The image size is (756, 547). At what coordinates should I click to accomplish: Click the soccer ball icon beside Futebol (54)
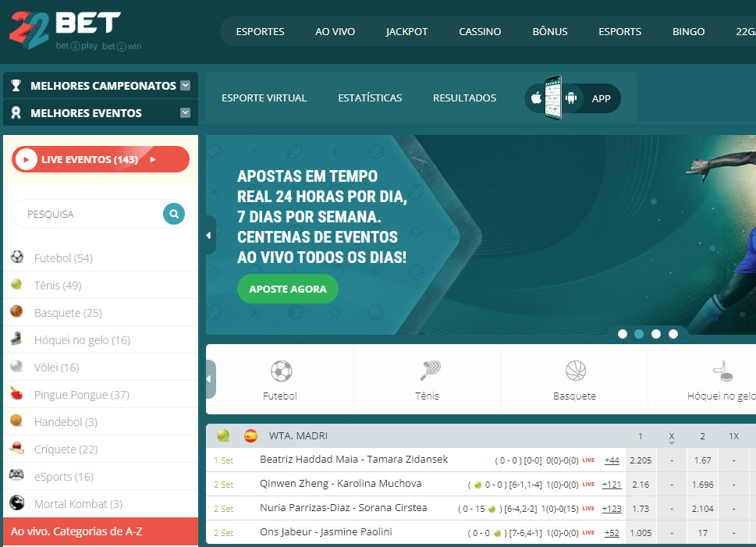[17, 257]
